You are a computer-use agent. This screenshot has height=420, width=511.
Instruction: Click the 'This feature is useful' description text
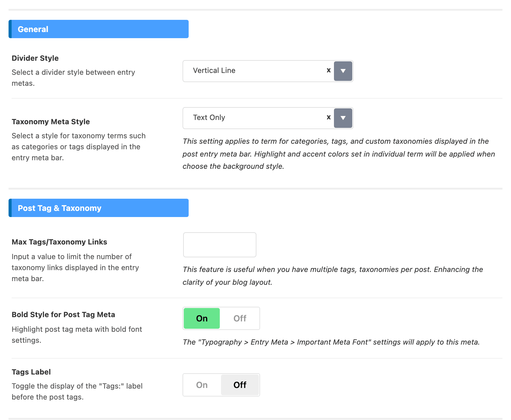333,276
